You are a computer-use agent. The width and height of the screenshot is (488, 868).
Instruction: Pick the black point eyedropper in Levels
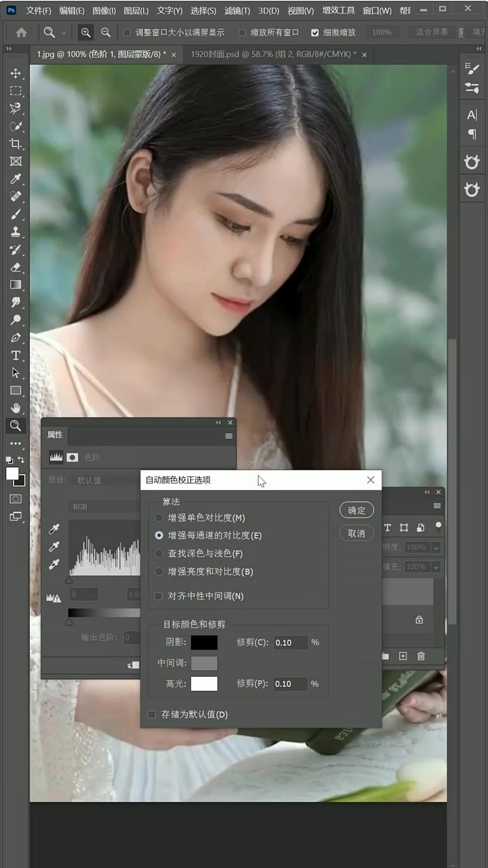(x=55, y=529)
